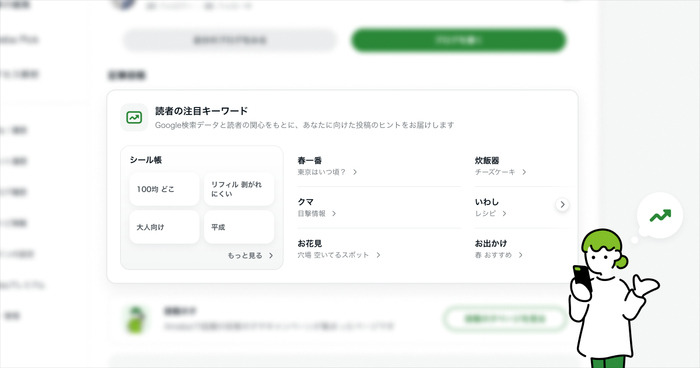Expand チーズケーキ chevron under 炊飯器
This screenshot has height=368, width=700.
tap(524, 172)
